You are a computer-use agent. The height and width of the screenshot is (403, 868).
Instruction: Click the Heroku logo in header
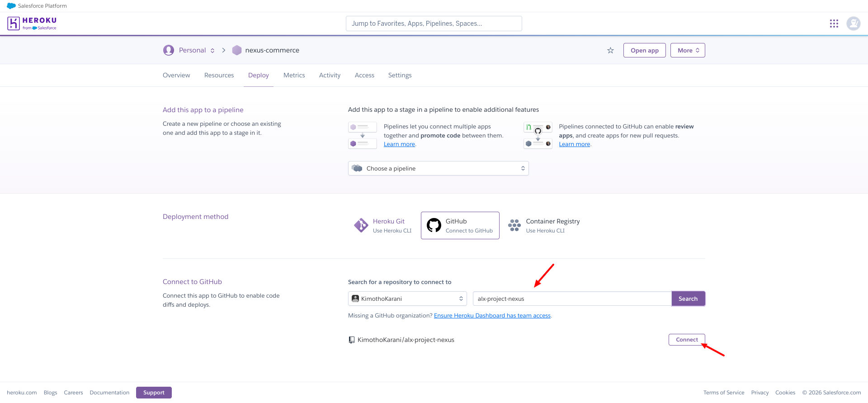coord(32,24)
